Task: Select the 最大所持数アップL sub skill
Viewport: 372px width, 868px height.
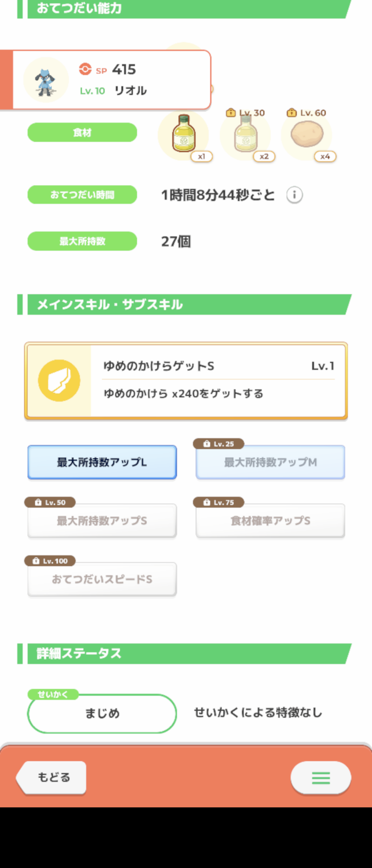Action: pos(102,462)
